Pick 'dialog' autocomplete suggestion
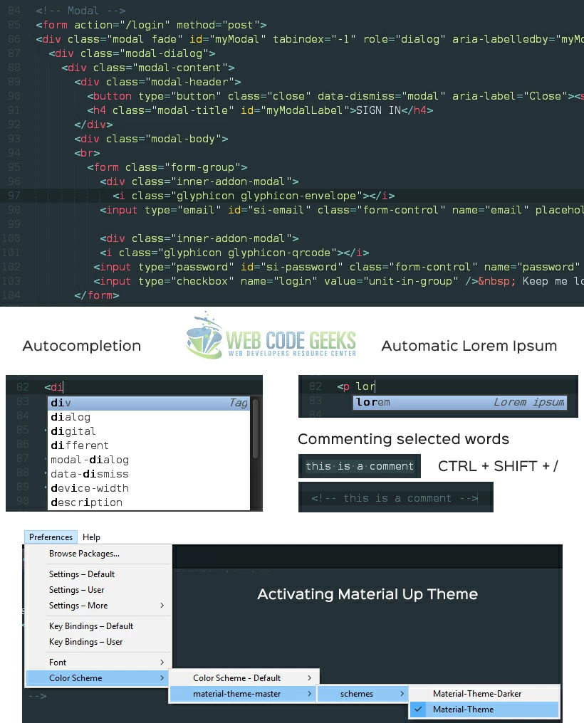 pyautogui.click(x=149, y=417)
